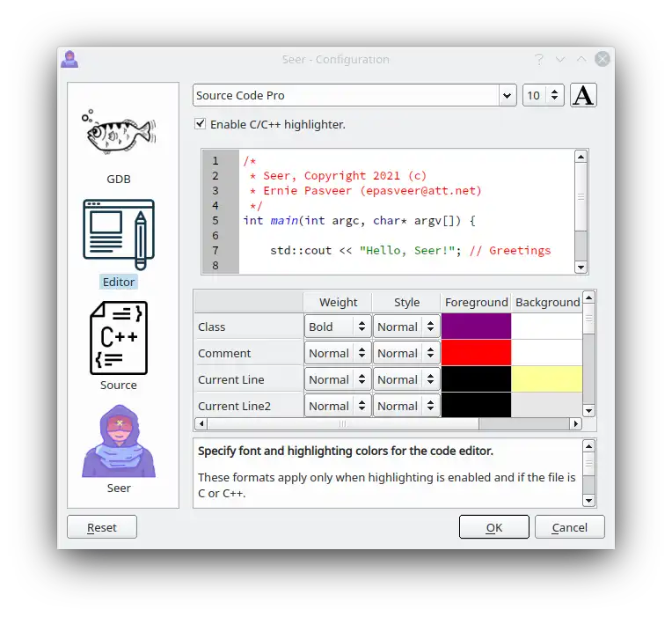Viewport: 672px width, 617px height.
Task: Change the Current Line weight selector
Action: point(337,379)
